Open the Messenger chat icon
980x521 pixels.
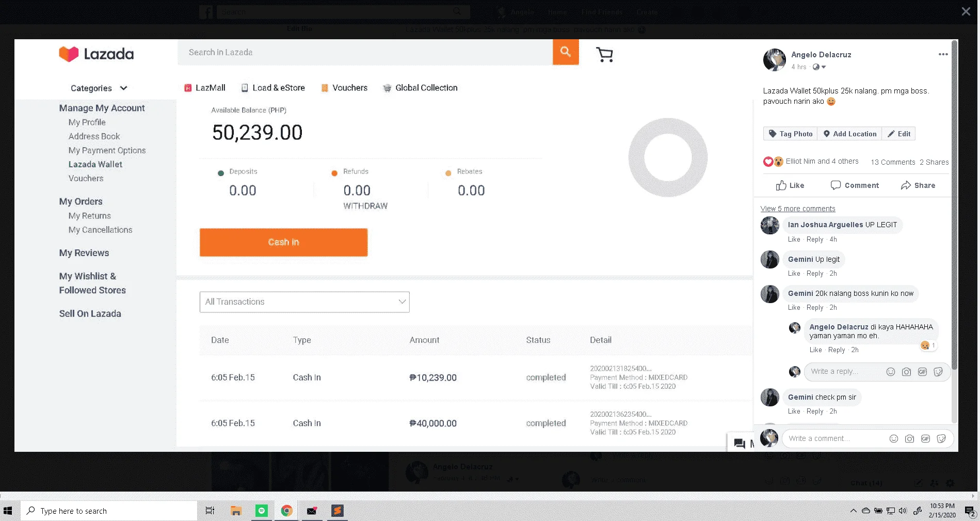click(740, 443)
